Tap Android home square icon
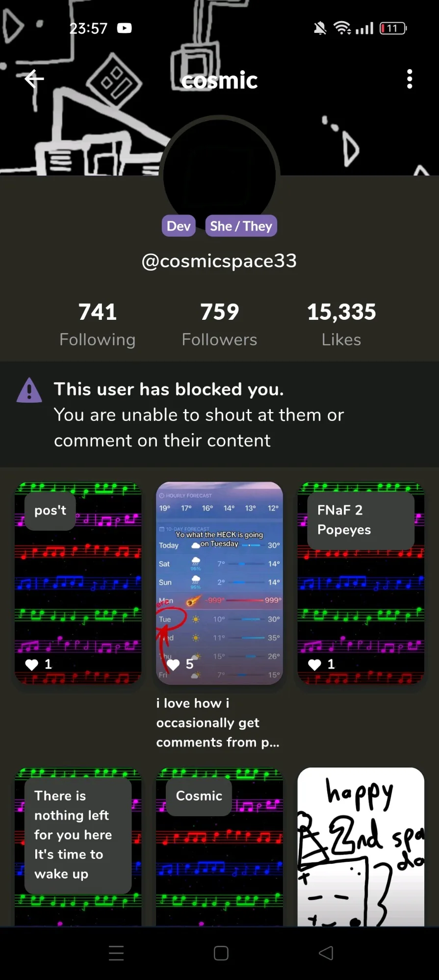The width and height of the screenshot is (439, 980). [221, 953]
